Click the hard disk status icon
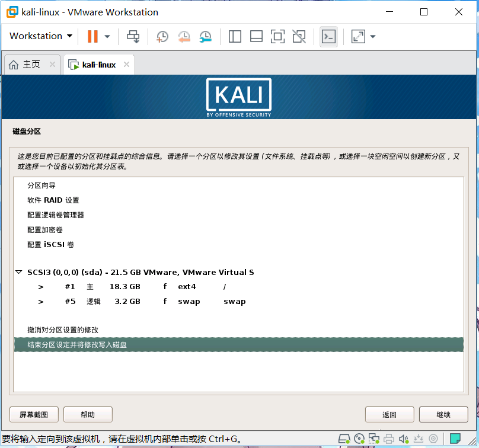 click(344, 439)
